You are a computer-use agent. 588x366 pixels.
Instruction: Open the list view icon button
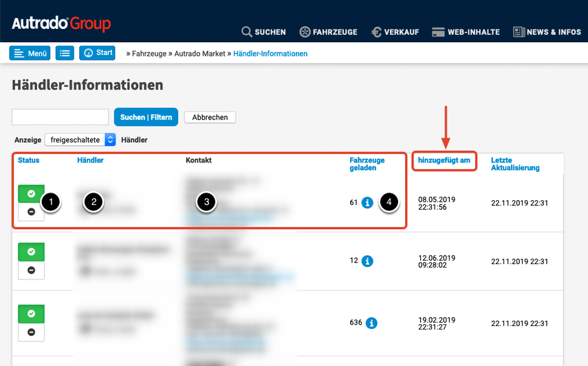65,53
